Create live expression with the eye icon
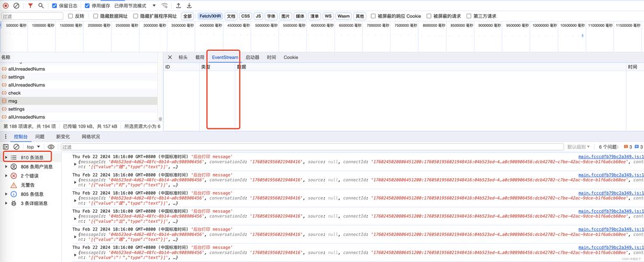The height and width of the screenshot is (262, 644). pos(51,147)
